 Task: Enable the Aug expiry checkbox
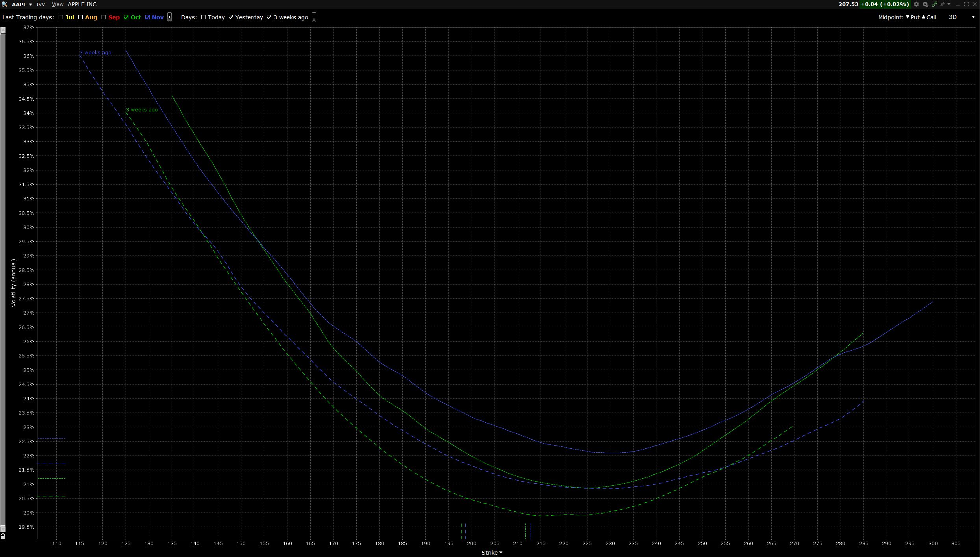click(80, 17)
